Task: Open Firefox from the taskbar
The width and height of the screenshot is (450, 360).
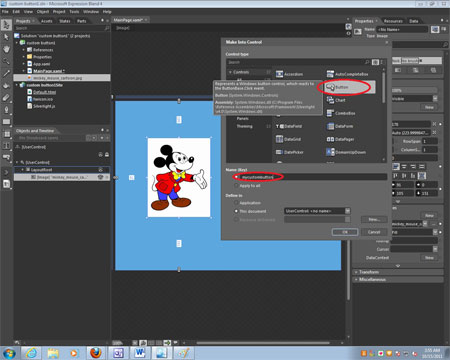Action: point(96,353)
